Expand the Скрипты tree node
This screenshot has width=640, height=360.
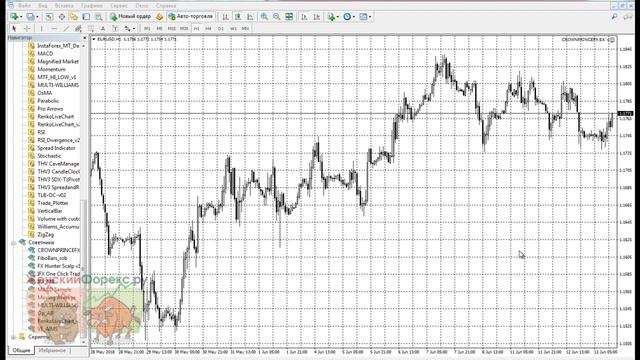(13, 337)
